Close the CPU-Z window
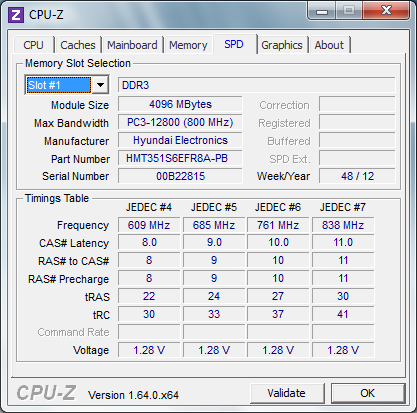Viewport: 417px width, 413px height. pos(386,11)
